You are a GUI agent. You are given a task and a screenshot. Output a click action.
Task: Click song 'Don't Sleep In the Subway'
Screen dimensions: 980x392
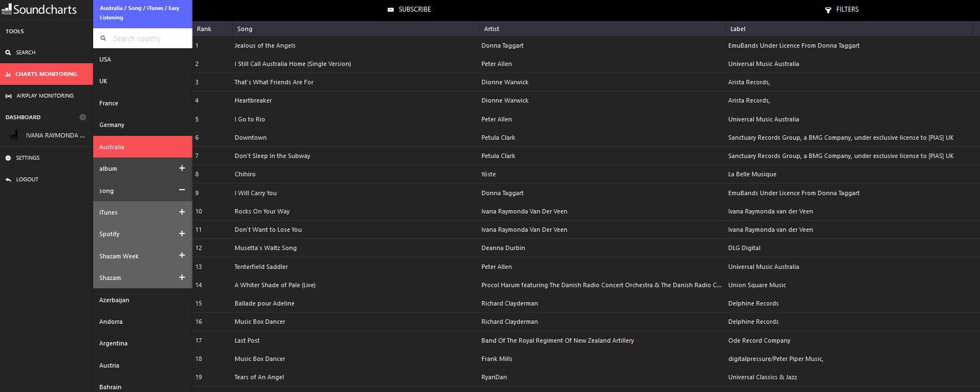click(x=272, y=156)
